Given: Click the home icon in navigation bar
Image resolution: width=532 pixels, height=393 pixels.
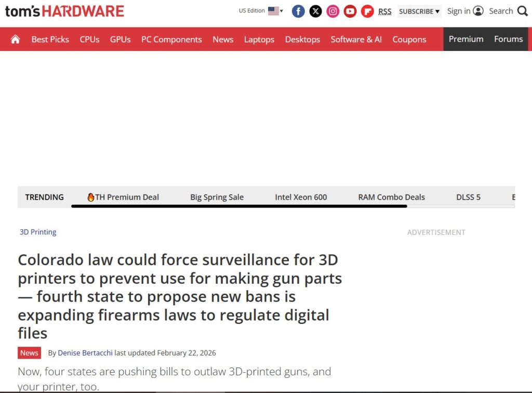Looking at the screenshot, I should 15,40.
